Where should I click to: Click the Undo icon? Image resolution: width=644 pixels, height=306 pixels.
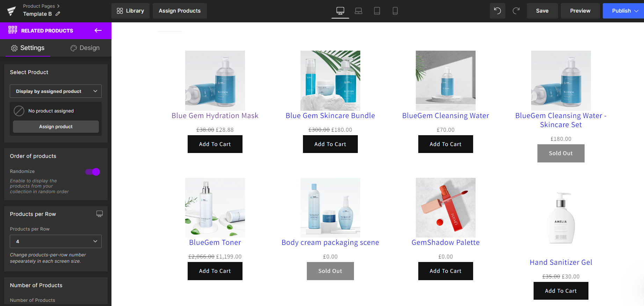498,11
